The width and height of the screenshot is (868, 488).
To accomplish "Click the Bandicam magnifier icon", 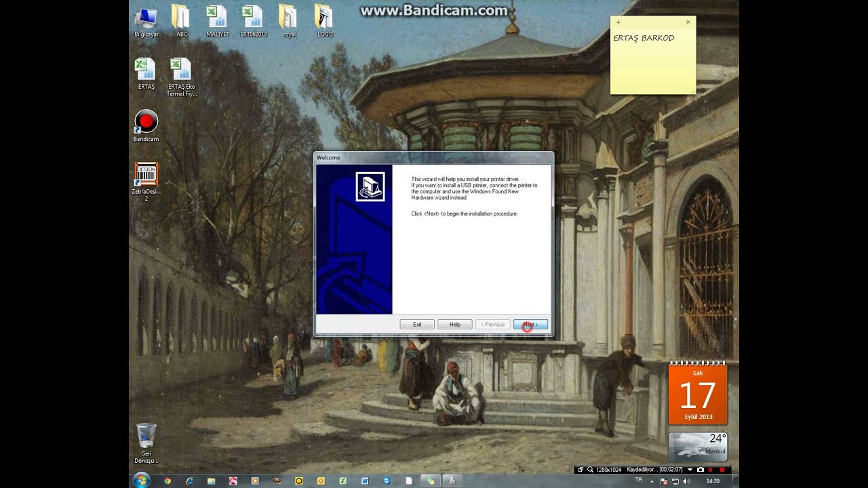I will click(x=591, y=470).
